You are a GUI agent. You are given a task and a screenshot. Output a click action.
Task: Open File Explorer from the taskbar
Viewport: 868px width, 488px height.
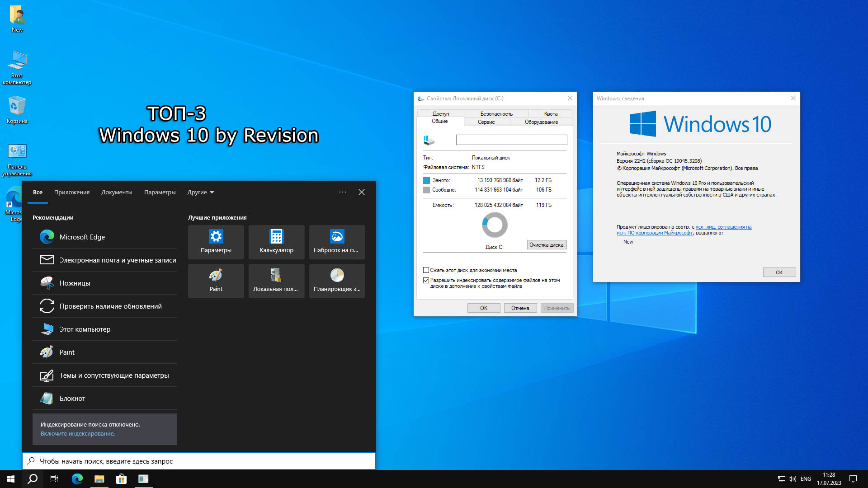pos(99,479)
